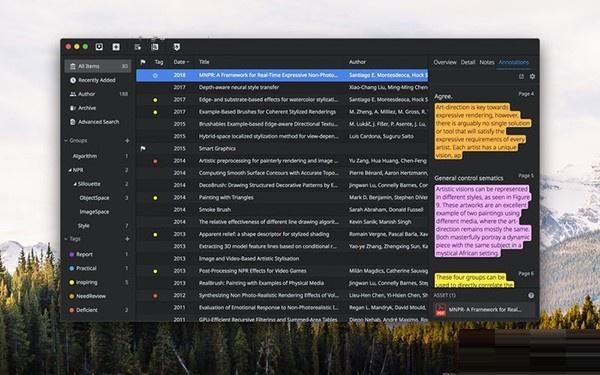Select 'Image and Video-Based Artistic Stylisation' row
Screen dimensions: 600x375
point(282,259)
